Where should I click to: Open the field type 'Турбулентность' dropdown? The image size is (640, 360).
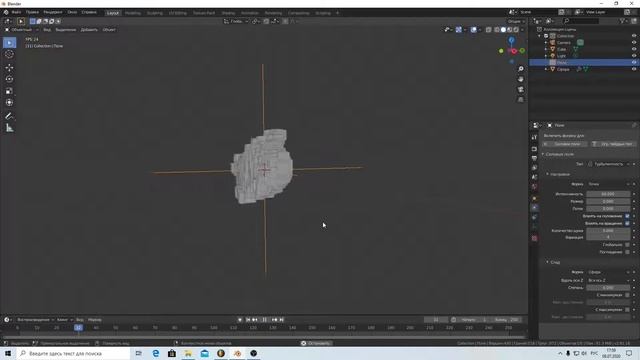point(609,164)
